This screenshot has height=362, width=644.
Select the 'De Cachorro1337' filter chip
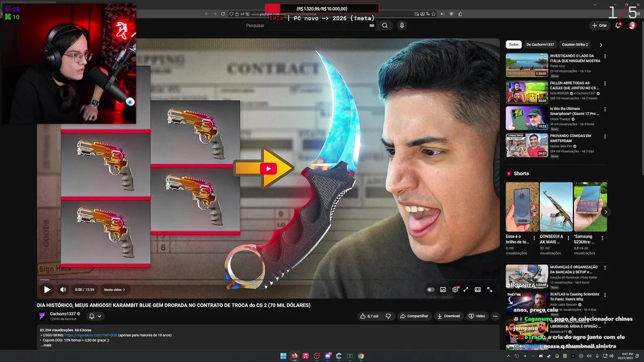[540, 45]
